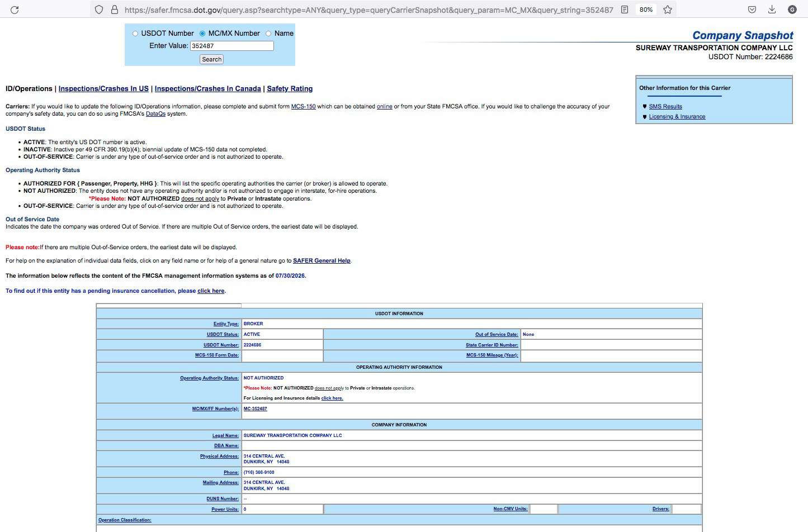
Task: Click the Out of Service Date table label
Action: pos(497,335)
